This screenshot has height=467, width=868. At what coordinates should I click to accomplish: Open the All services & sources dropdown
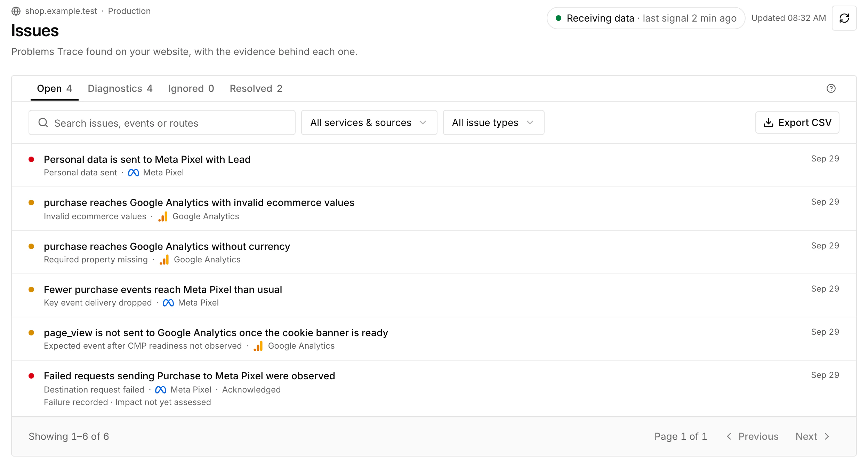click(x=369, y=122)
